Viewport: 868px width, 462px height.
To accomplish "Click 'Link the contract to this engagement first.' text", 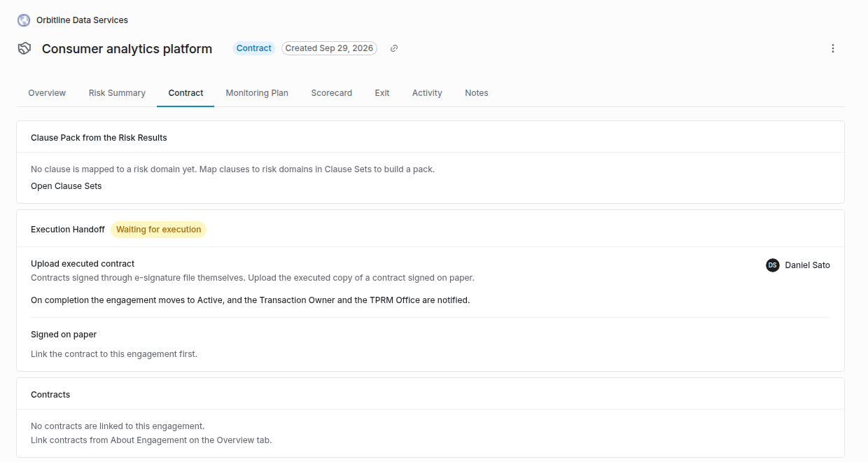I will pyautogui.click(x=114, y=354).
